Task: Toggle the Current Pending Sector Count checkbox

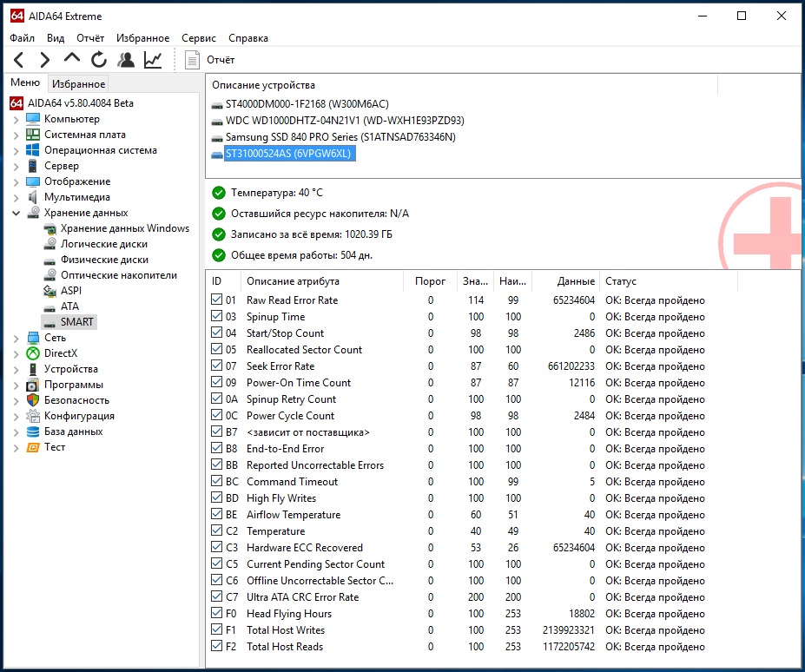Action: pyautogui.click(x=216, y=563)
